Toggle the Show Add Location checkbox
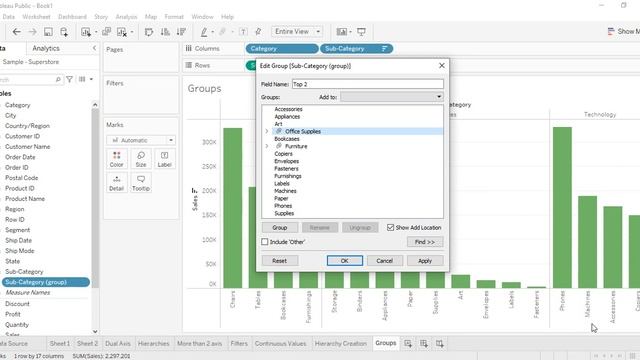The image size is (640, 360). tap(391, 227)
